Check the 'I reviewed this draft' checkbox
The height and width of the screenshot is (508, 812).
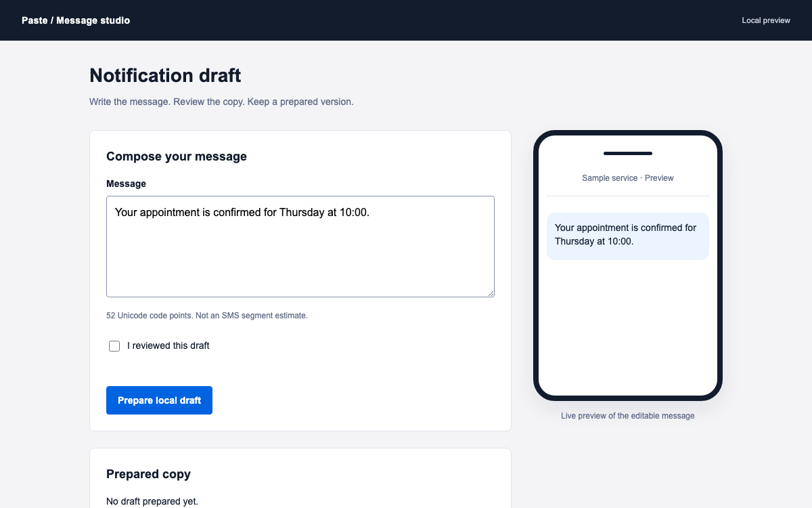(x=114, y=346)
